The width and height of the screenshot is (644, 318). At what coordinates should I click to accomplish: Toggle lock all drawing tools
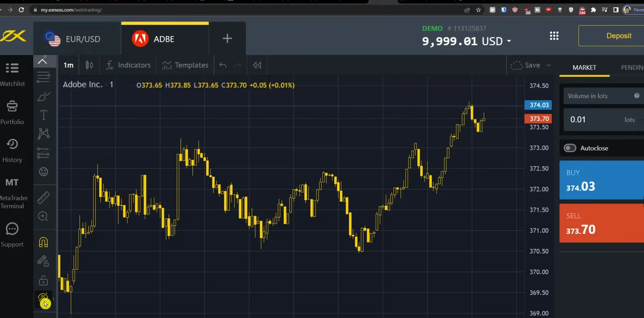click(x=43, y=280)
